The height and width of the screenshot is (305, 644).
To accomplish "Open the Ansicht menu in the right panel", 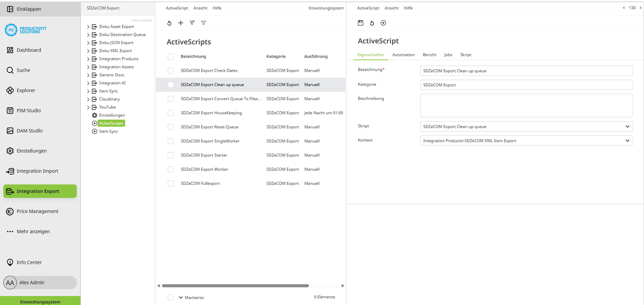I will (391, 8).
